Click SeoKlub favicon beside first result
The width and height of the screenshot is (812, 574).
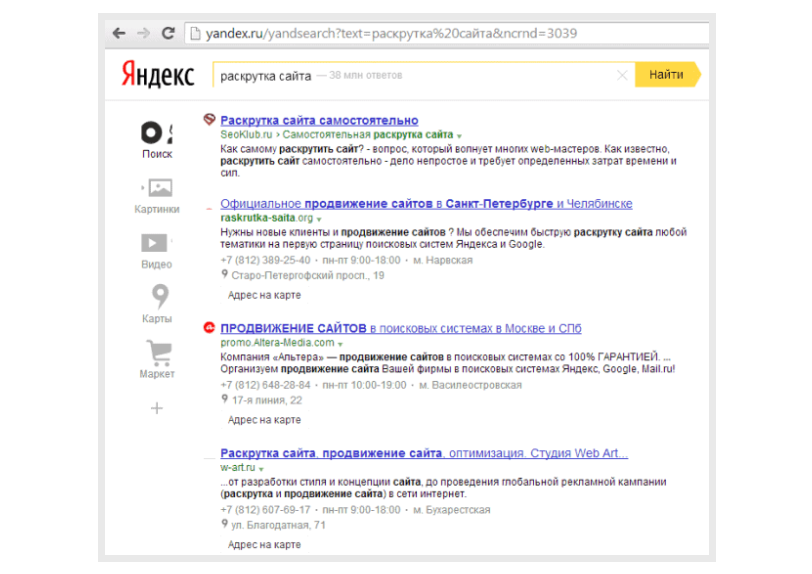pyautogui.click(x=209, y=120)
